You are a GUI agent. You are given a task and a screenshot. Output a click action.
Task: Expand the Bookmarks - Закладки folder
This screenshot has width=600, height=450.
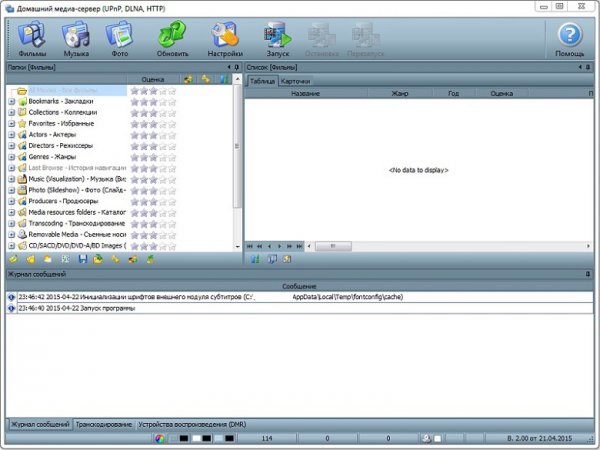(11, 101)
